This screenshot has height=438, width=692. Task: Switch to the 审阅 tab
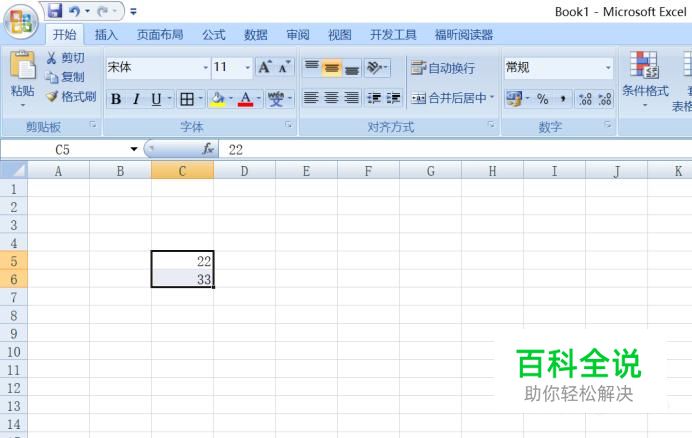(x=298, y=34)
